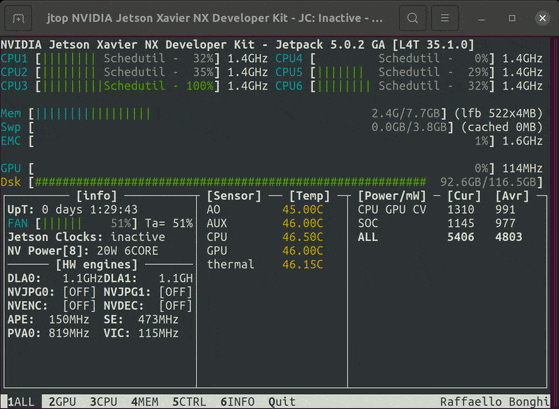Viewport: 559px width, 409px height.
Task: Select the CPU6 label
Action: click(289, 86)
